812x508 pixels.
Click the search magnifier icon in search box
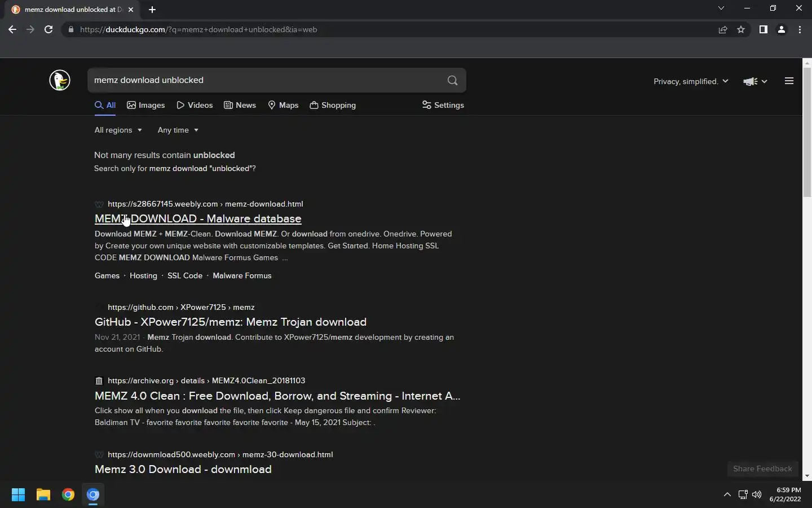(x=452, y=80)
